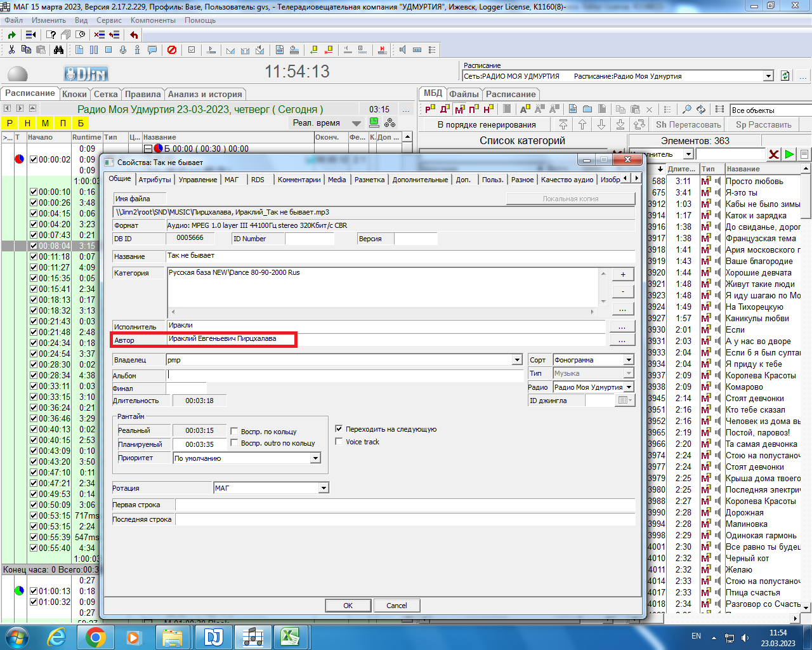
Task: Click the speech bubble comment icon
Action: (x=152, y=50)
